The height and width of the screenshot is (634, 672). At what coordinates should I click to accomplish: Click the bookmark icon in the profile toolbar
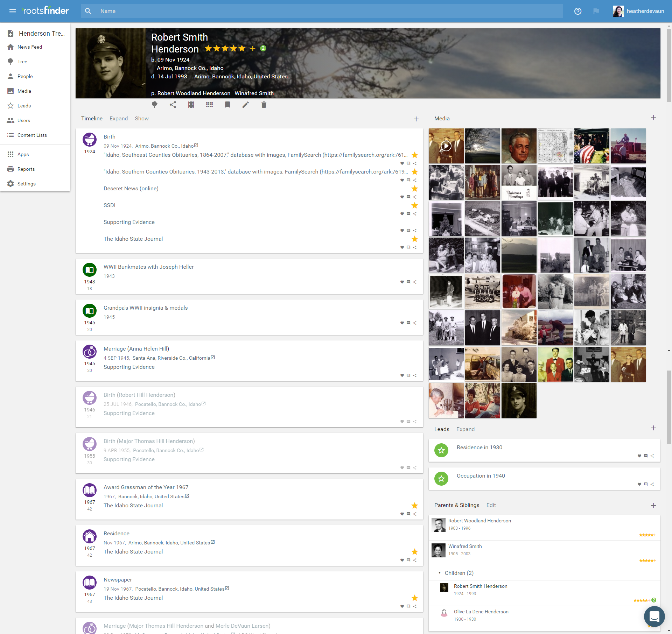tap(227, 105)
